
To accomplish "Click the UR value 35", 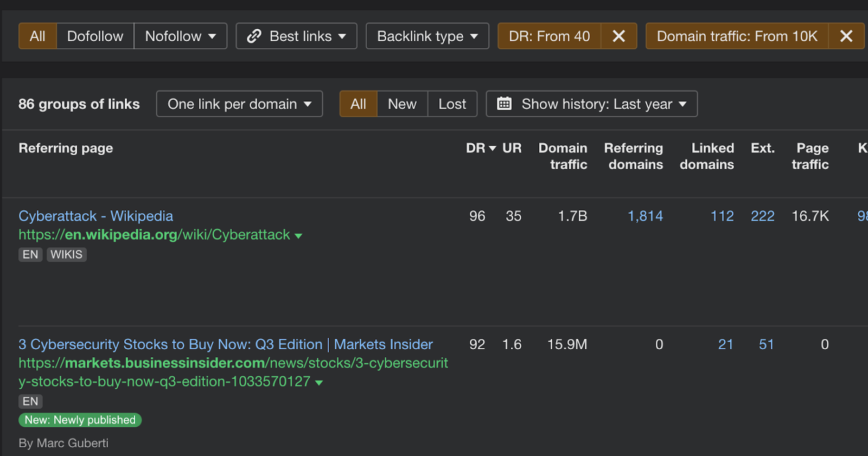I will tap(513, 216).
